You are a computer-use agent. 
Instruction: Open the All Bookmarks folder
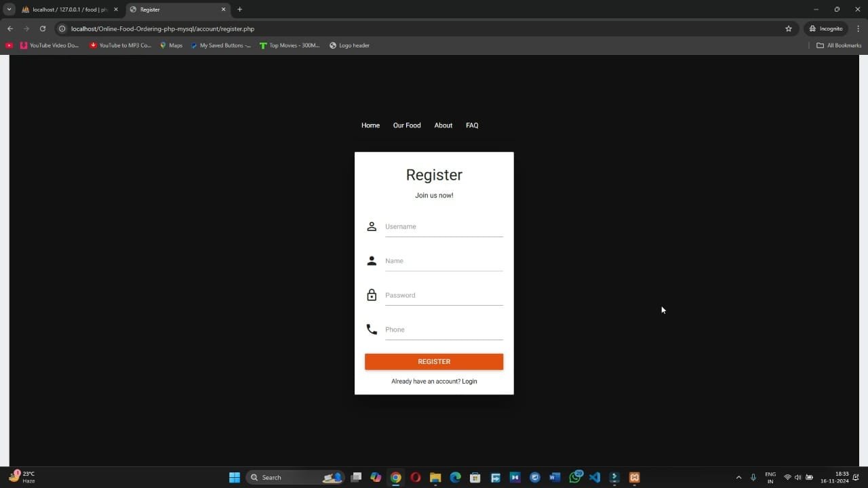tap(839, 45)
